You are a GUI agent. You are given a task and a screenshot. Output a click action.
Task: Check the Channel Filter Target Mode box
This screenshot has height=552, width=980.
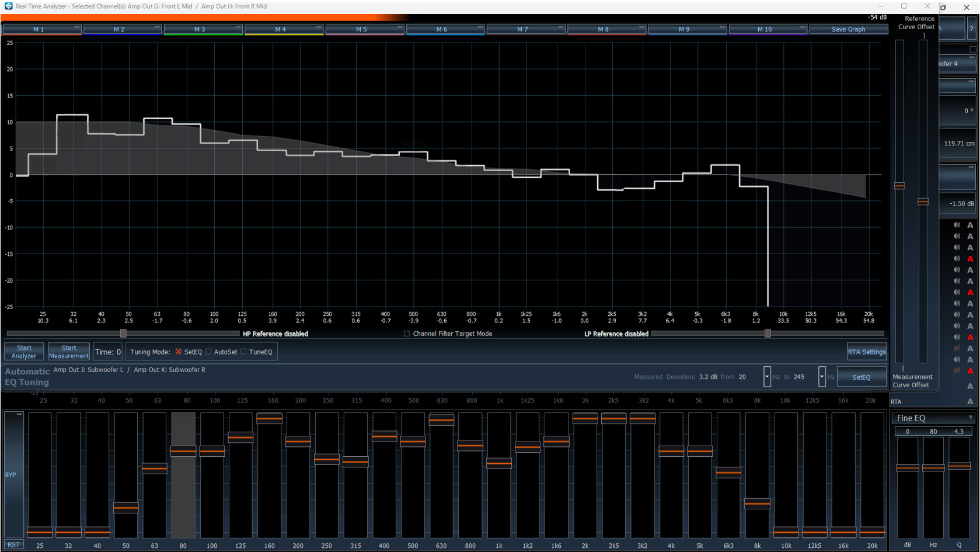pyautogui.click(x=407, y=334)
